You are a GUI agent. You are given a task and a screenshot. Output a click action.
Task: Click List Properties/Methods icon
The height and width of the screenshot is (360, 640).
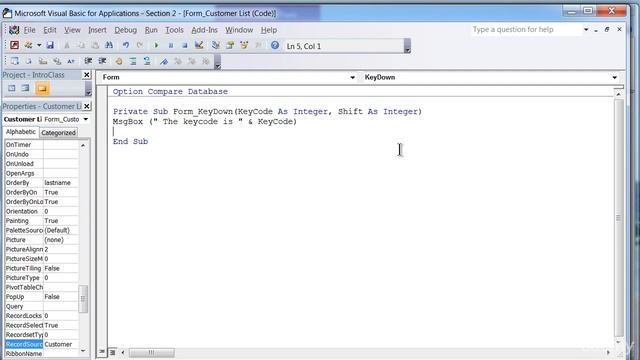pos(15,61)
